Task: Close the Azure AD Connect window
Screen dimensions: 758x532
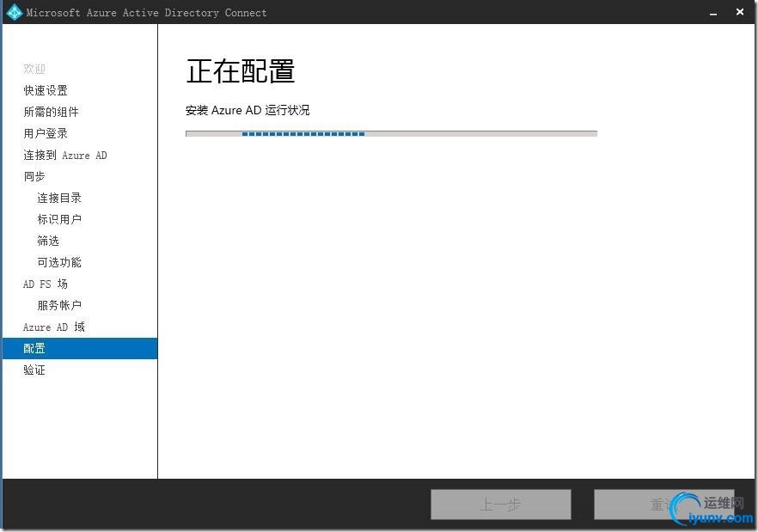Action: pos(740,12)
